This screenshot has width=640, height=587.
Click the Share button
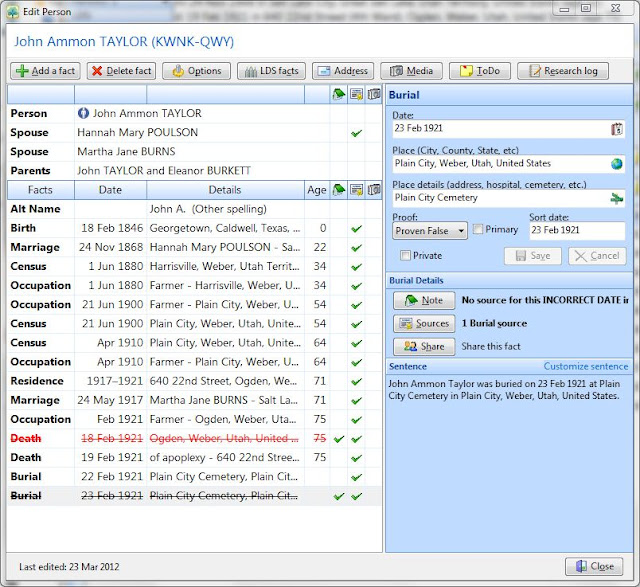coord(424,347)
